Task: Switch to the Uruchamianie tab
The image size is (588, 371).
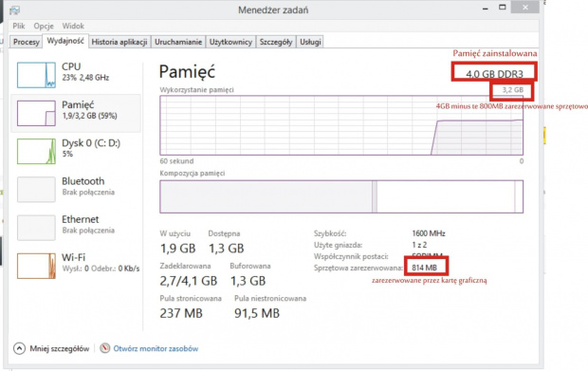Action: [x=178, y=42]
